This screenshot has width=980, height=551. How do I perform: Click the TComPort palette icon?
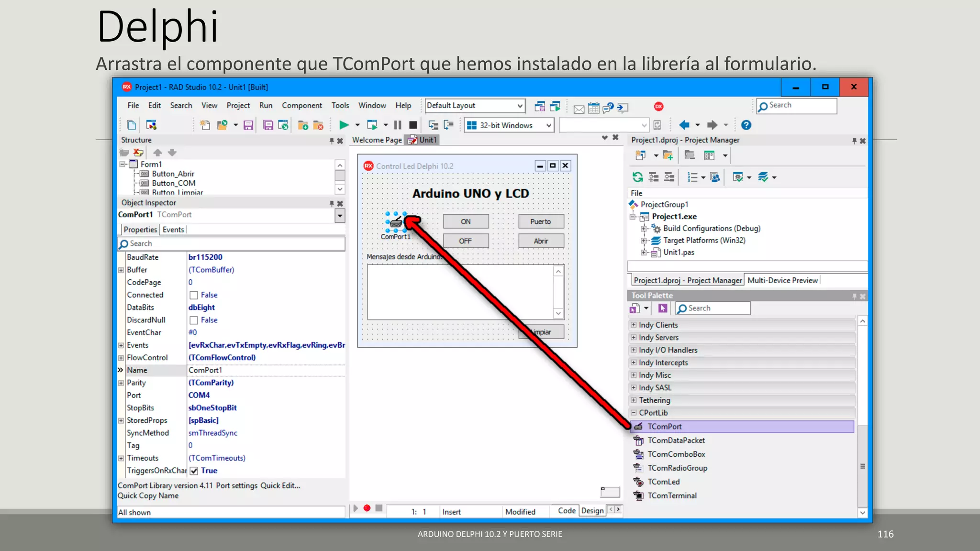click(x=638, y=427)
